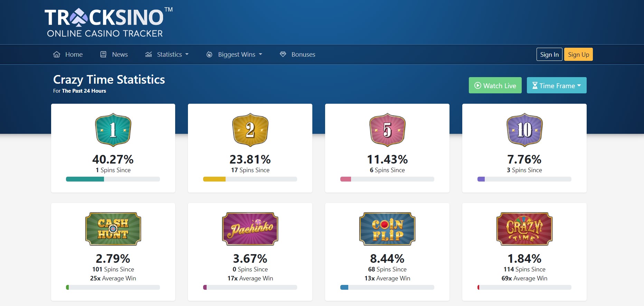Screen dimensions: 644x306
Task: Click the pink number 5 badge icon
Action: pyautogui.click(x=387, y=130)
